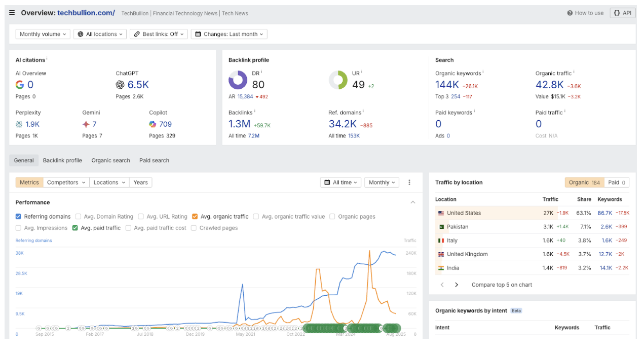Click the Italy flag icon

[441, 240]
